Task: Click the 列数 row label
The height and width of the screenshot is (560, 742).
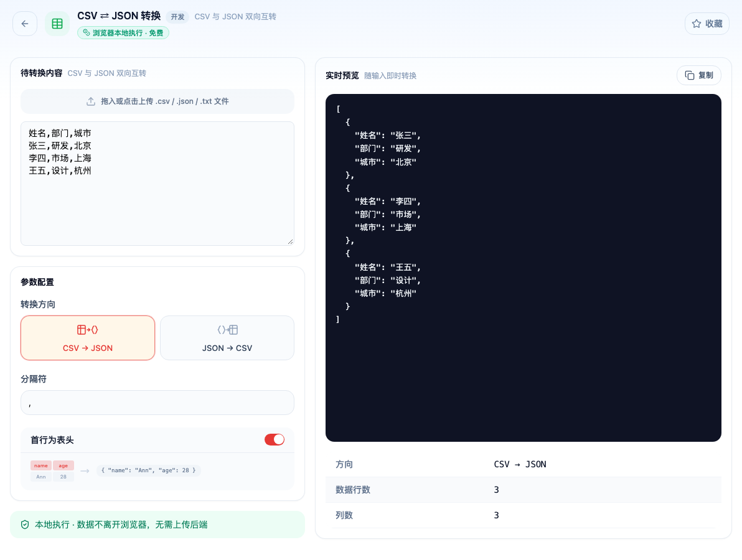Action: tap(344, 515)
